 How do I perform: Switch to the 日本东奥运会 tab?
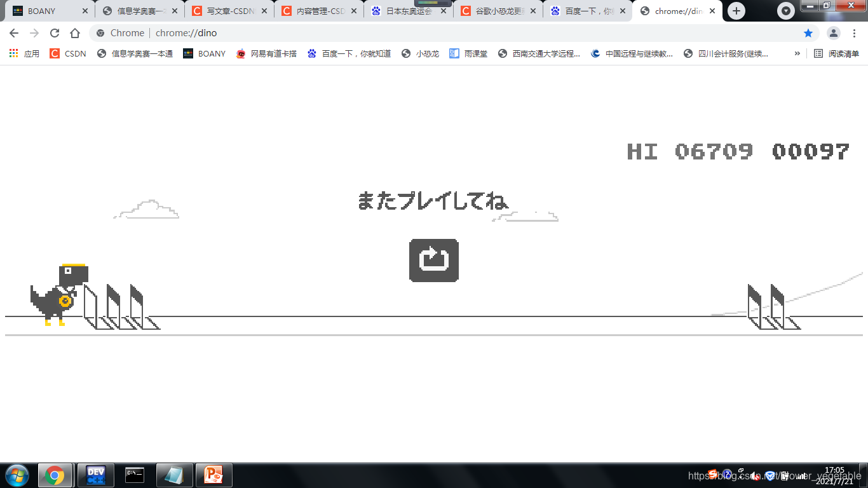[x=409, y=11]
